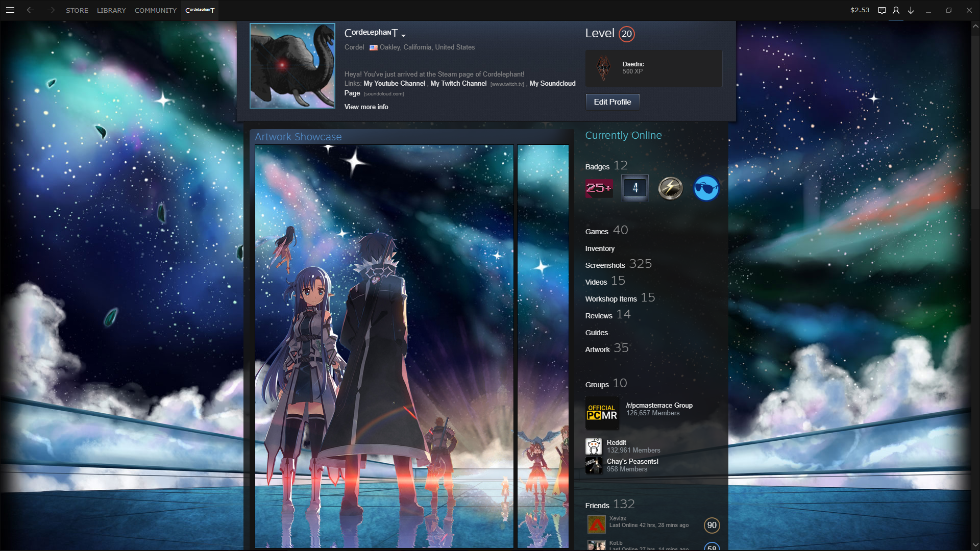Click the number 4 badge icon

click(635, 188)
